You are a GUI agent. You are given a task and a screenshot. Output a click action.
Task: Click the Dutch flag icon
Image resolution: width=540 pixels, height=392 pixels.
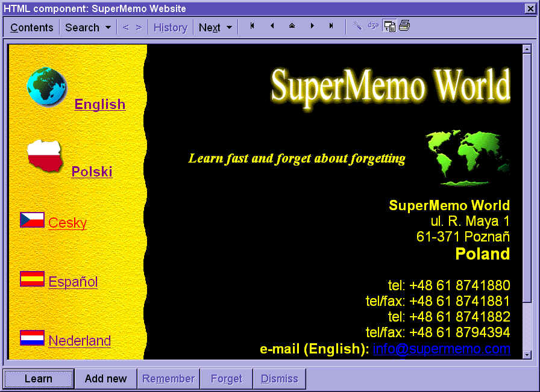point(32,338)
